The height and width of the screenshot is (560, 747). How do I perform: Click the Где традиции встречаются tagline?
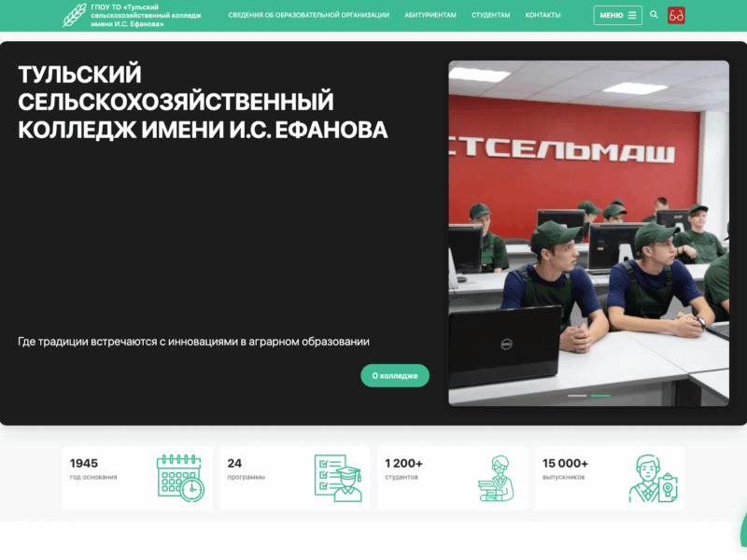(193, 342)
